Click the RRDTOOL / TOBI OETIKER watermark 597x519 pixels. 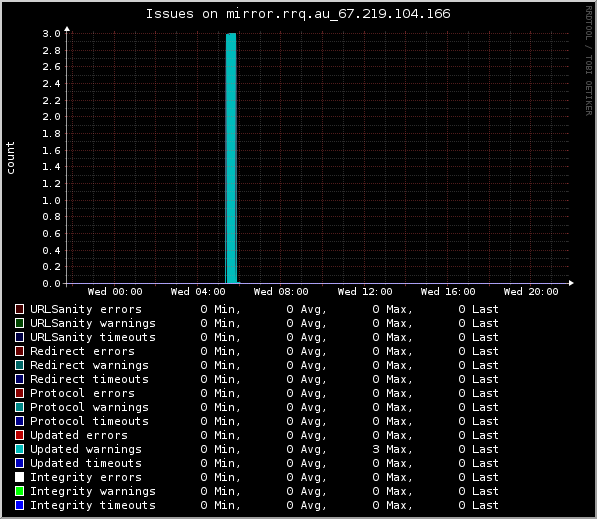pos(589,61)
